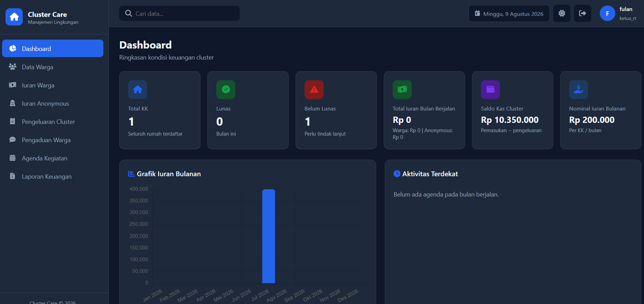
Task: Open Iuran Warga menu
Action: (53, 85)
